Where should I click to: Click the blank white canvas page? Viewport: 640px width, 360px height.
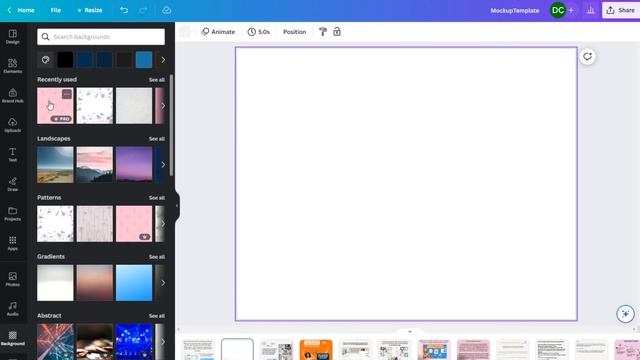tap(406, 184)
